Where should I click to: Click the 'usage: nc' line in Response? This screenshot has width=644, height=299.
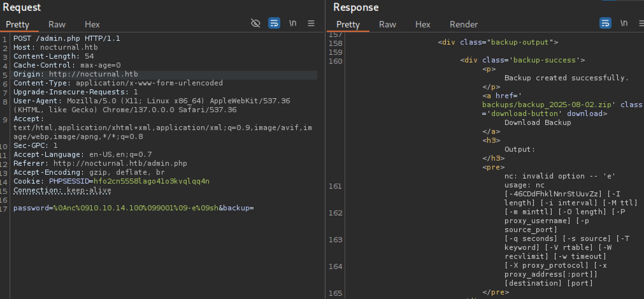pos(525,185)
